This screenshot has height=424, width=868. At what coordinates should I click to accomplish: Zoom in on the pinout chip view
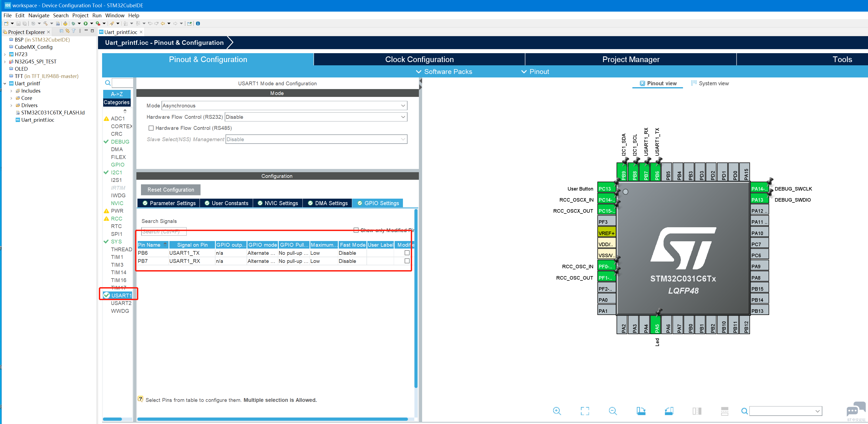point(557,411)
